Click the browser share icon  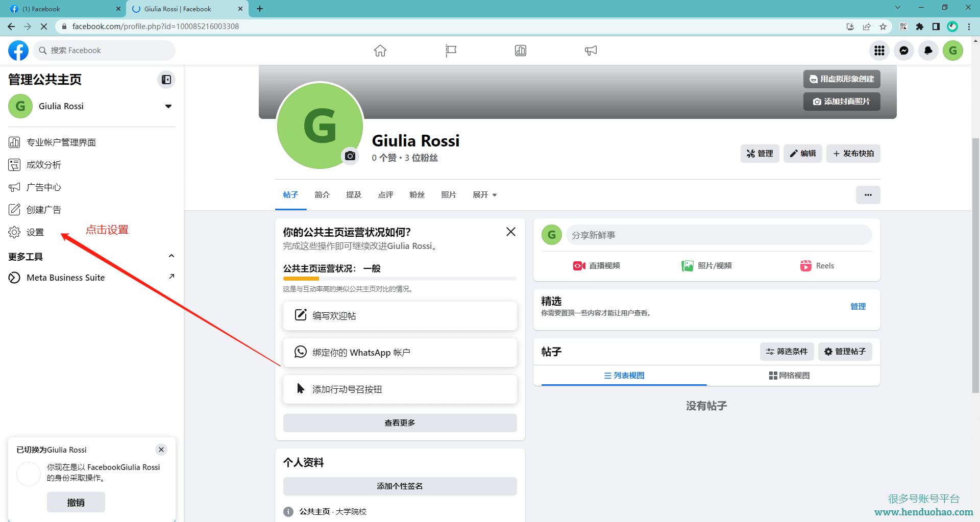[x=867, y=27]
